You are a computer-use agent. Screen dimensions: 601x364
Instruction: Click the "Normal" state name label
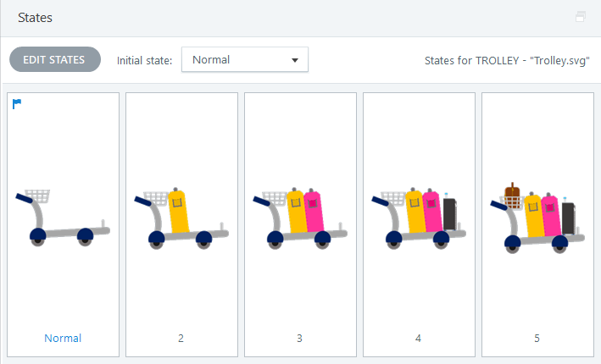click(x=63, y=339)
